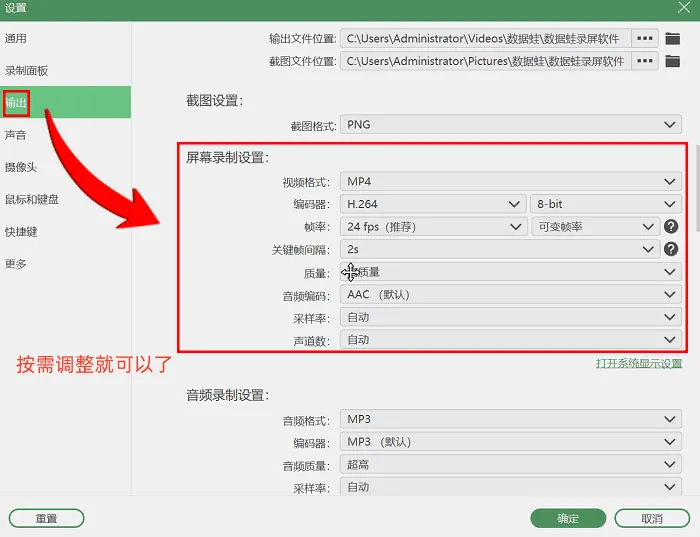Viewport: 700px width, 537px height.
Task: Open the 音频质量 超高 dropdown
Action: 511,465
